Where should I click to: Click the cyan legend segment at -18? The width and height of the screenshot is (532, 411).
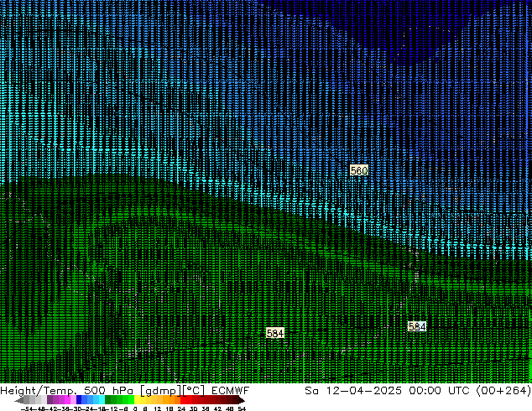tap(102, 400)
